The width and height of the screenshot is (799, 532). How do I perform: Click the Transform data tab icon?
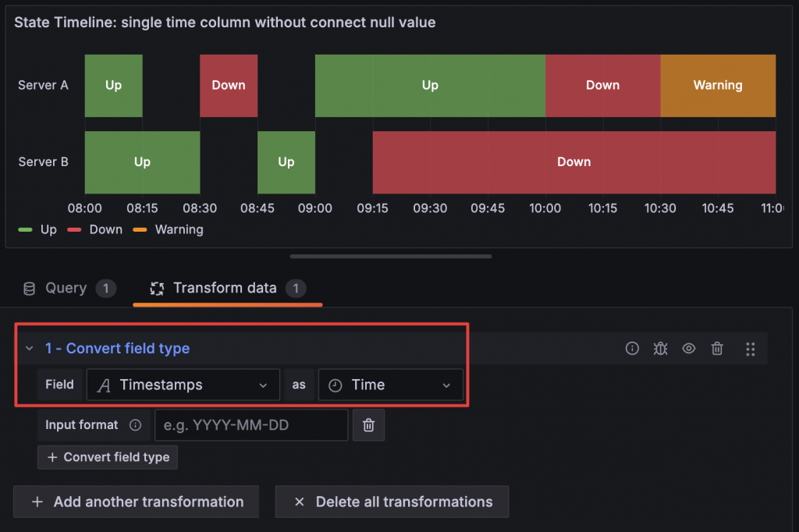point(157,289)
